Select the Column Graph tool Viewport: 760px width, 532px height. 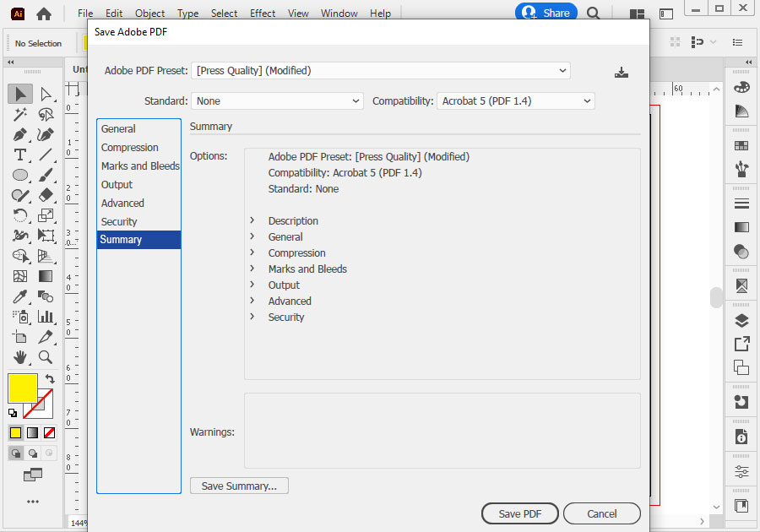pyautogui.click(x=46, y=317)
